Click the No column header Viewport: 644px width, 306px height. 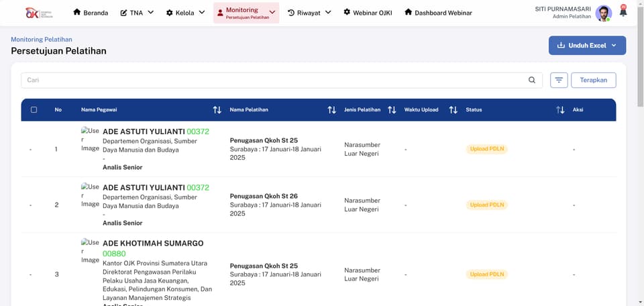point(58,109)
